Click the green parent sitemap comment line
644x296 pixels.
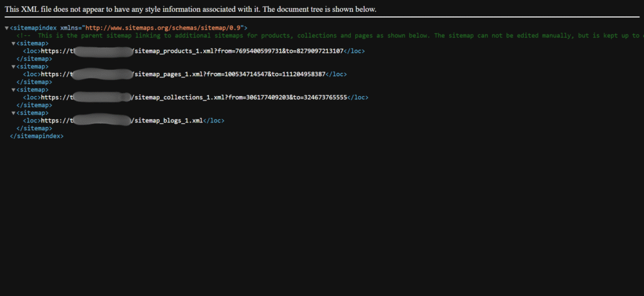point(330,36)
